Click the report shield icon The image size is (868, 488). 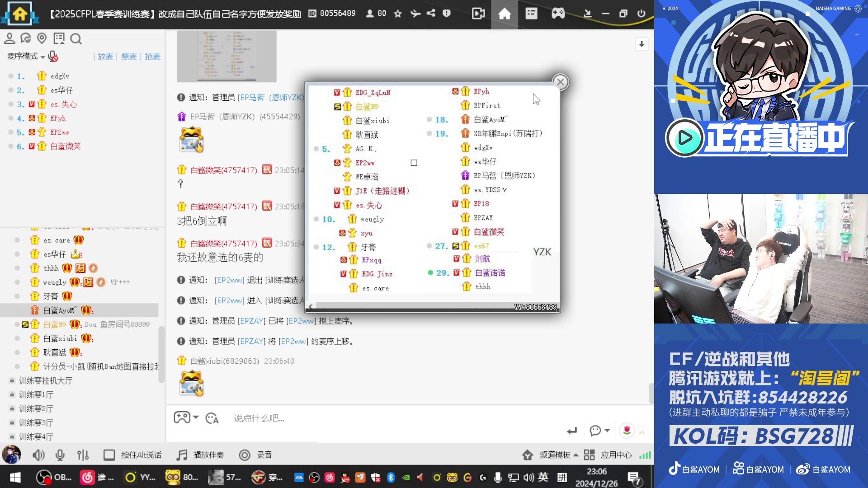coord(447,14)
